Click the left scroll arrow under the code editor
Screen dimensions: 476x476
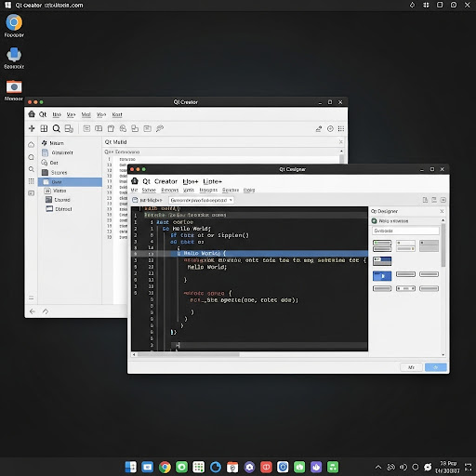click(134, 354)
